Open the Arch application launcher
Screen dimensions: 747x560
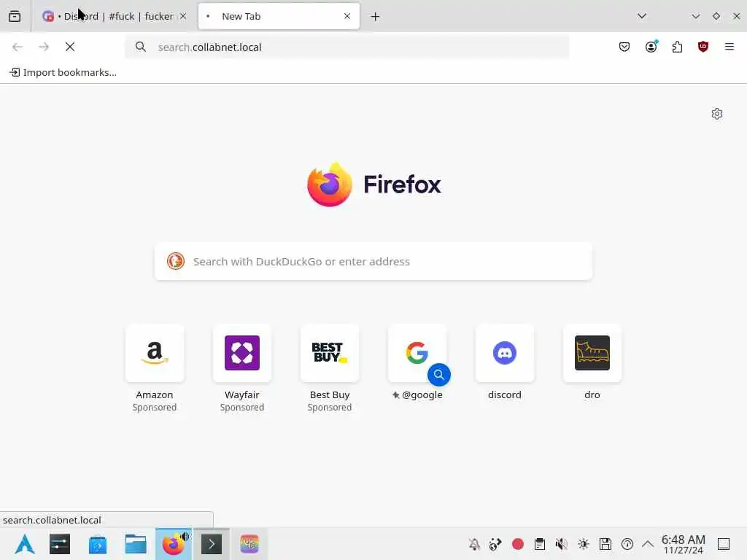[x=24, y=544]
